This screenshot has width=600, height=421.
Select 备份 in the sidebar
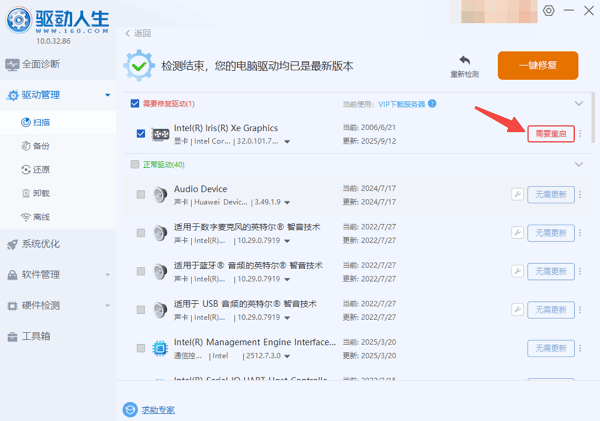[x=42, y=146]
